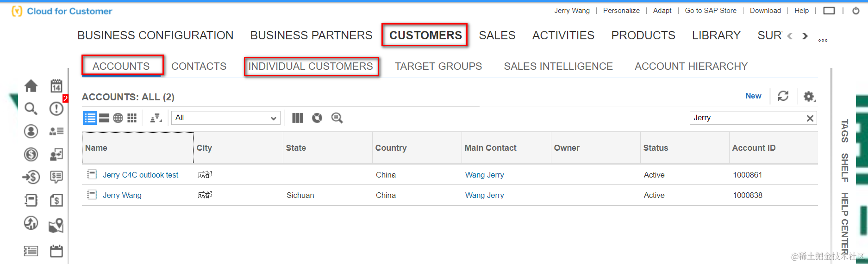Open the LIBRARY work center
The height and width of the screenshot is (264, 868).
tap(716, 35)
